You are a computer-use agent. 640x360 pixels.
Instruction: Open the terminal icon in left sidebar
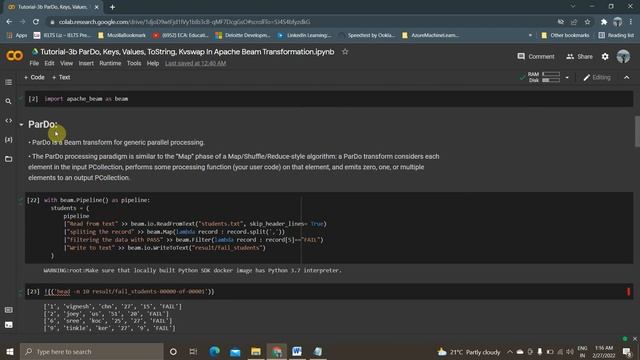[8, 325]
